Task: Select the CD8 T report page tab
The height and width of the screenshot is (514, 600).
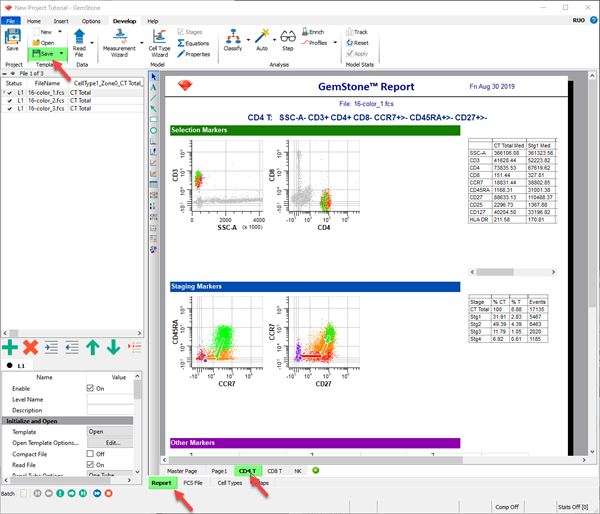Action: (275, 470)
